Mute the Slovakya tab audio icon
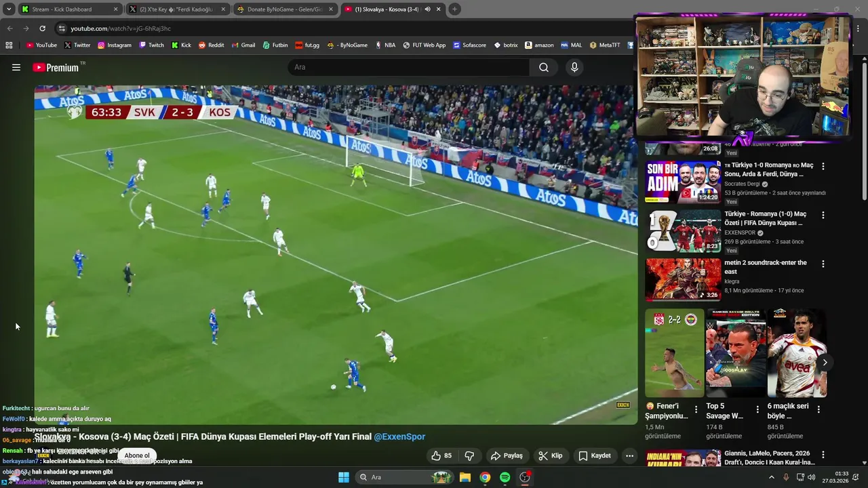Screen dimensions: 868x488 427,9
